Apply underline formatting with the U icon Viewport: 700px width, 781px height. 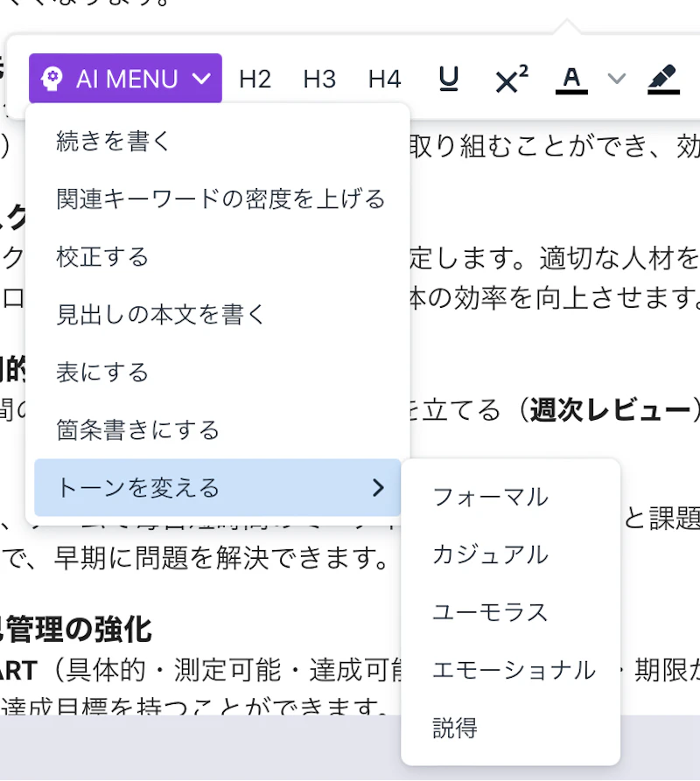pyautogui.click(x=448, y=78)
